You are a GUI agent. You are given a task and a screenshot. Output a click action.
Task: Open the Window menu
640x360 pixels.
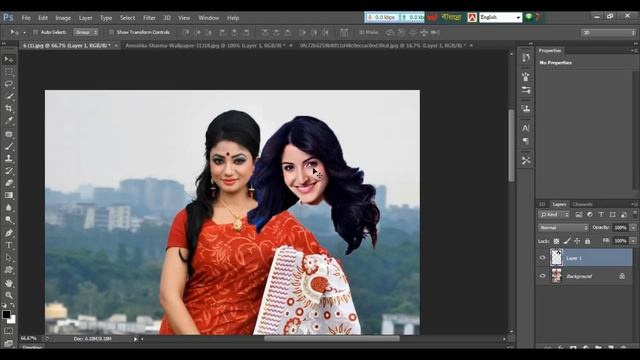(209, 18)
